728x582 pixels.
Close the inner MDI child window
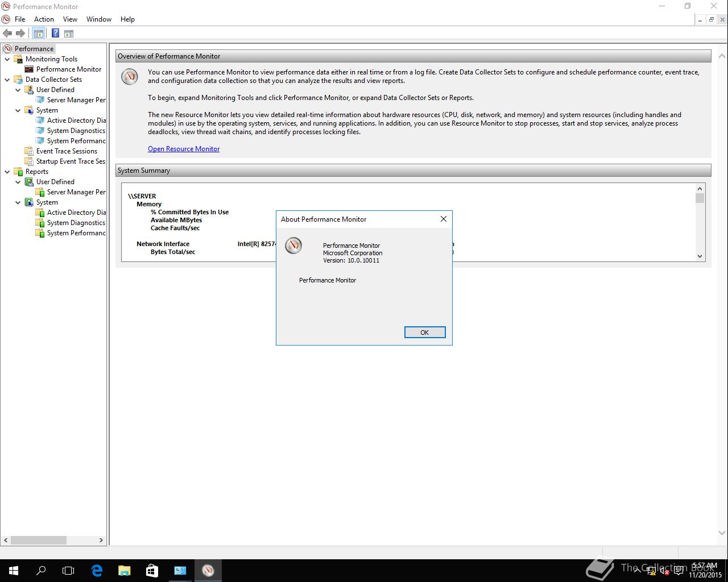722,19
